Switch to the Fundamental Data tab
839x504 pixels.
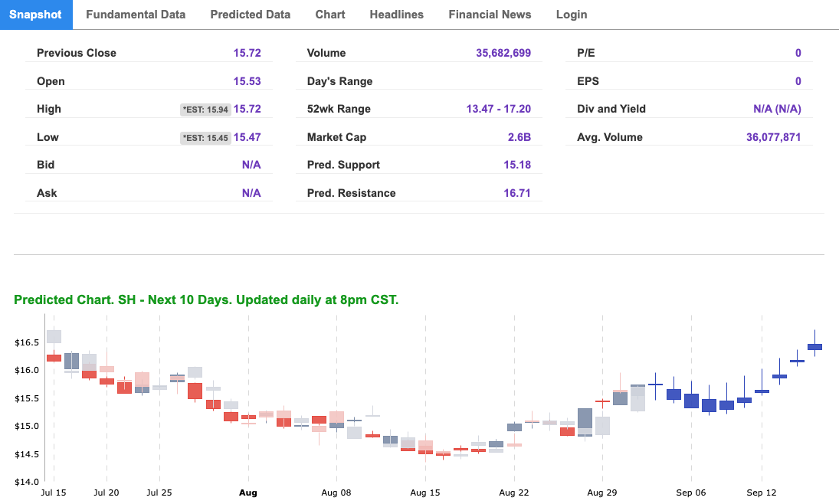coord(135,14)
